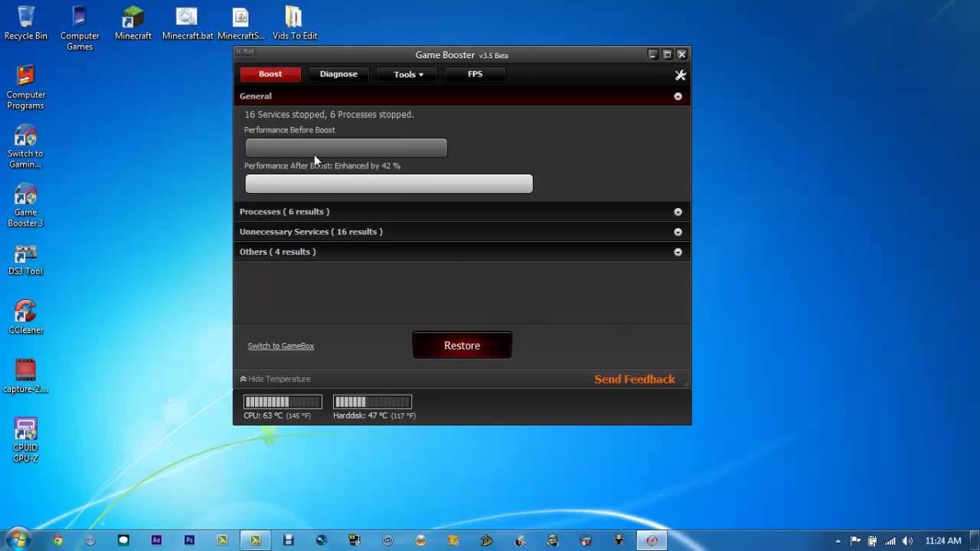Select the Game Booster 3 desktop shortcut
Viewport: 980px width, 551px height.
pyautogui.click(x=25, y=205)
